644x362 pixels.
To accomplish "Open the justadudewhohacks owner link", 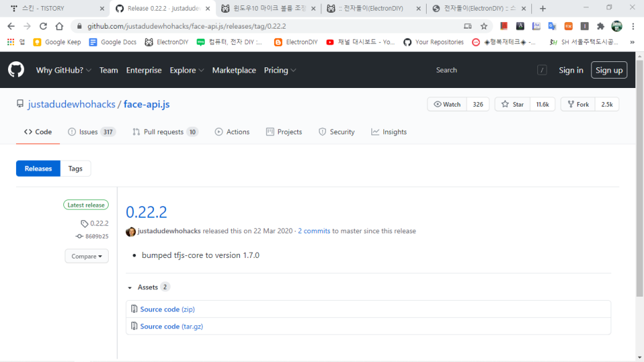I will [x=71, y=105].
